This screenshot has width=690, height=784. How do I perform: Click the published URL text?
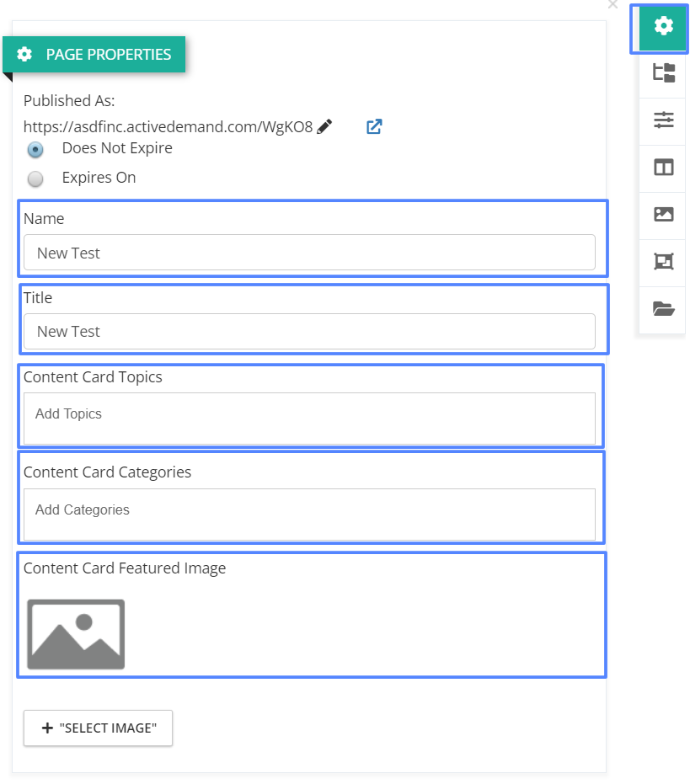[168, 126]
